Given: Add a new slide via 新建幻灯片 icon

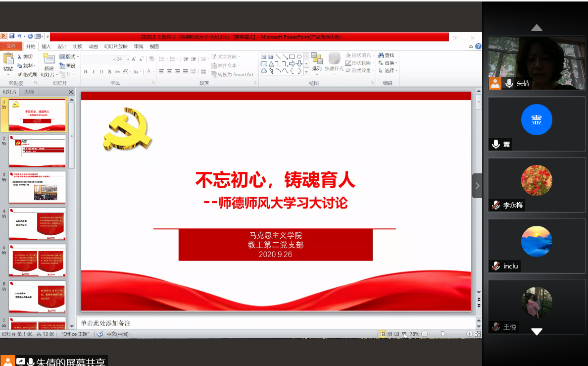Looking at the screenshot, I should click(49, 58).
